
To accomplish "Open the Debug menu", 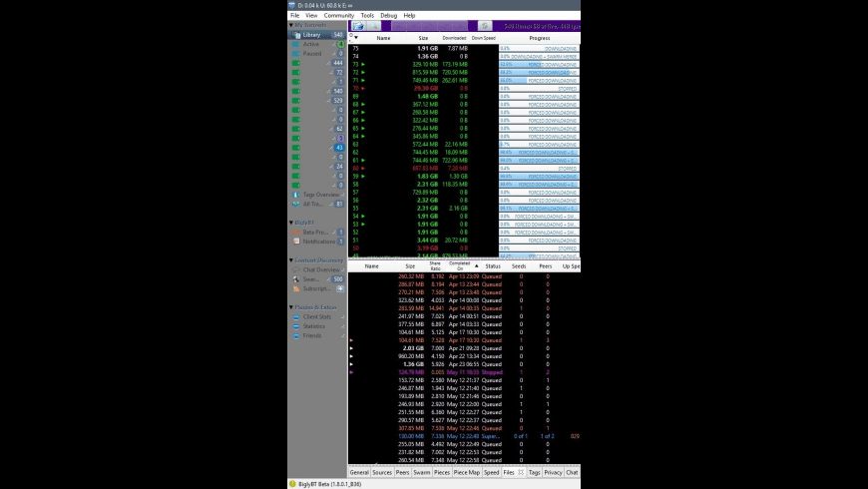I will 389,16.
